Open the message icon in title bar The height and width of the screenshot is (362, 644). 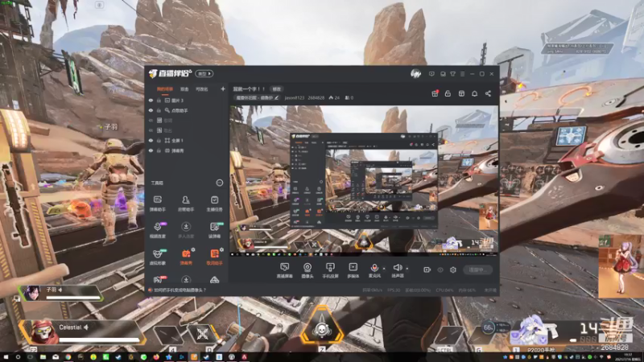(431, 74)
